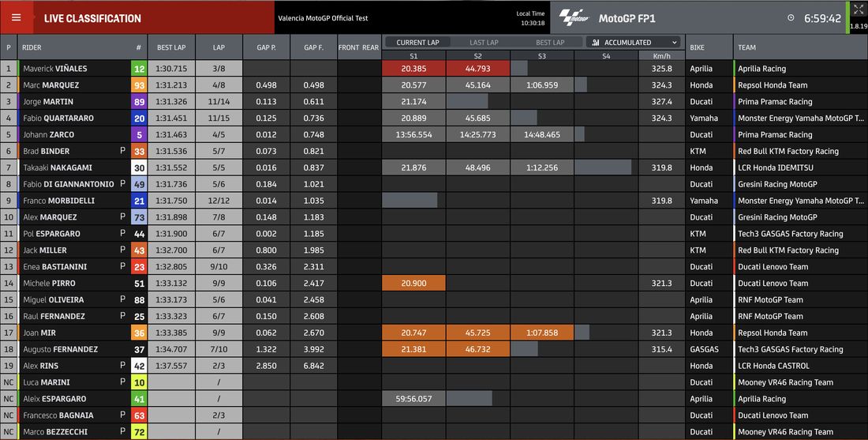
Task: Click the GAP F. column header
Action: click(313, 47)
